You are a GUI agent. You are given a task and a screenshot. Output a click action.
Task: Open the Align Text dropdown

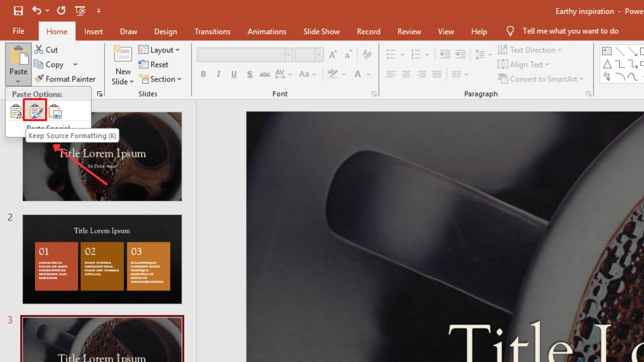tap(524, 64)
